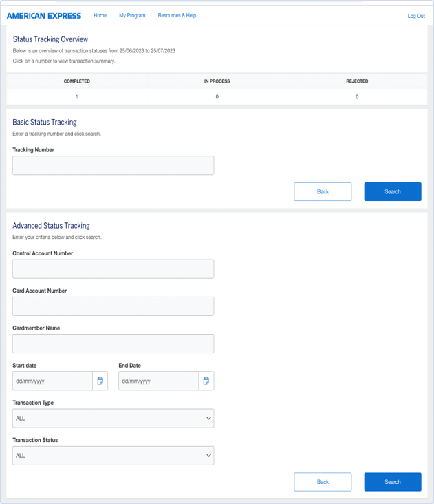The width and height of the screenshot is (434, 504).
Task: Focus the Cardmember Name text box
Action: tap(113, 343)
